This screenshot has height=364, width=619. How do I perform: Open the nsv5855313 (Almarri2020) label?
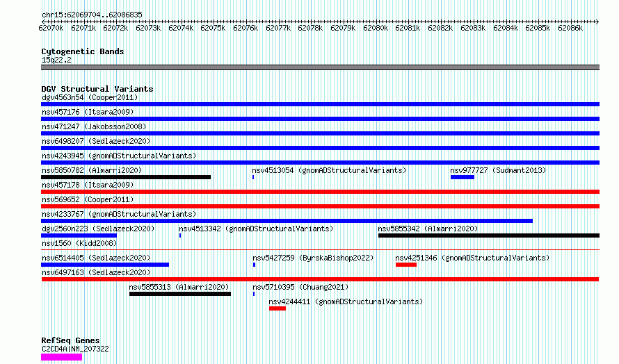click(x=179, y=287)
